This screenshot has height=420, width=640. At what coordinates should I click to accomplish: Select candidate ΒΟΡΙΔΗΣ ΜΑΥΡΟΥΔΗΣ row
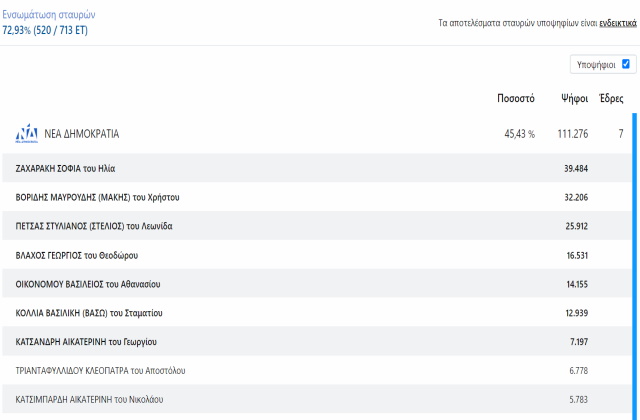click(x=317, y=197)
